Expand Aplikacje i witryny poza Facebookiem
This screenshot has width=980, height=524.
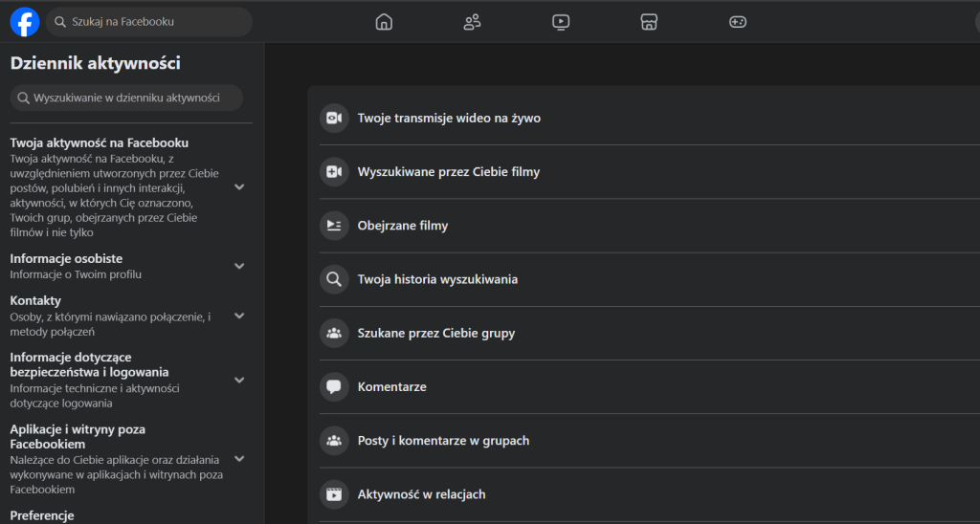[239, 459]
